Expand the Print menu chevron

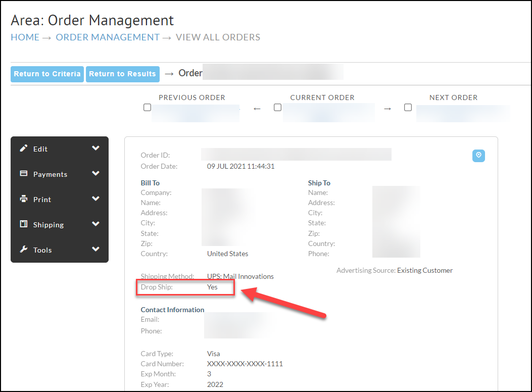coord(95,199)
